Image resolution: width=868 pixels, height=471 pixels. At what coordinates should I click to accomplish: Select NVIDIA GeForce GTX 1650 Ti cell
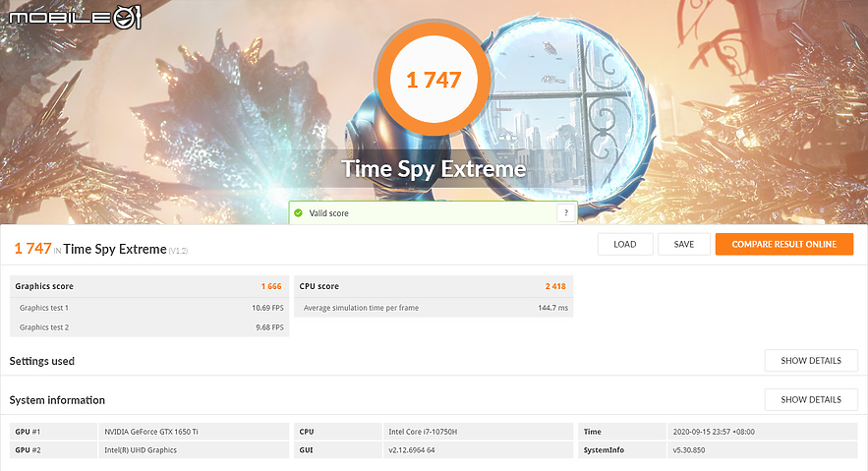194,432
